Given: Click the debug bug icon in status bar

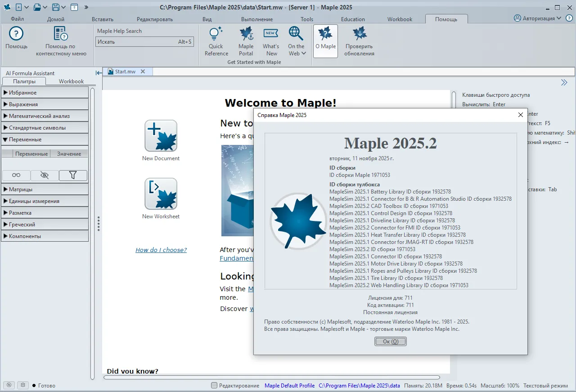Looking at the screenshot, I should tap(23, 385).
